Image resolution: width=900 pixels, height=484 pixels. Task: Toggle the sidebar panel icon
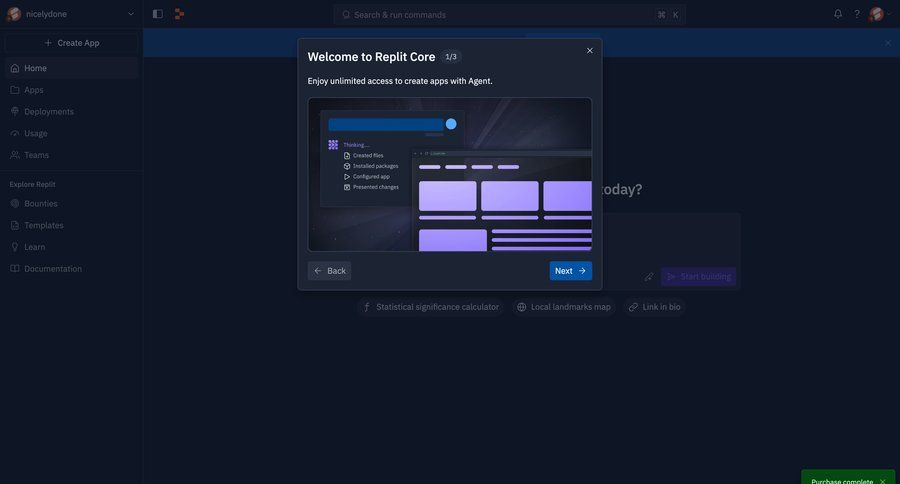[158, 14]
